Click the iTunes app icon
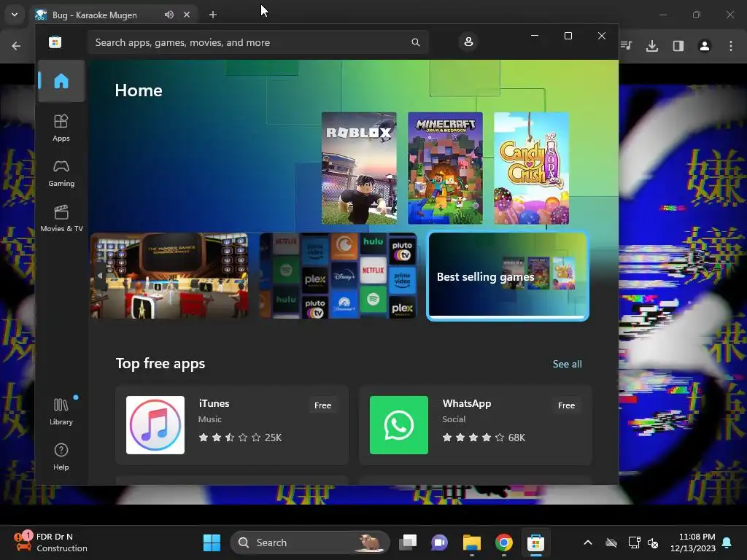747x560 pixels. pyautogui.click(x=155, y=425)
